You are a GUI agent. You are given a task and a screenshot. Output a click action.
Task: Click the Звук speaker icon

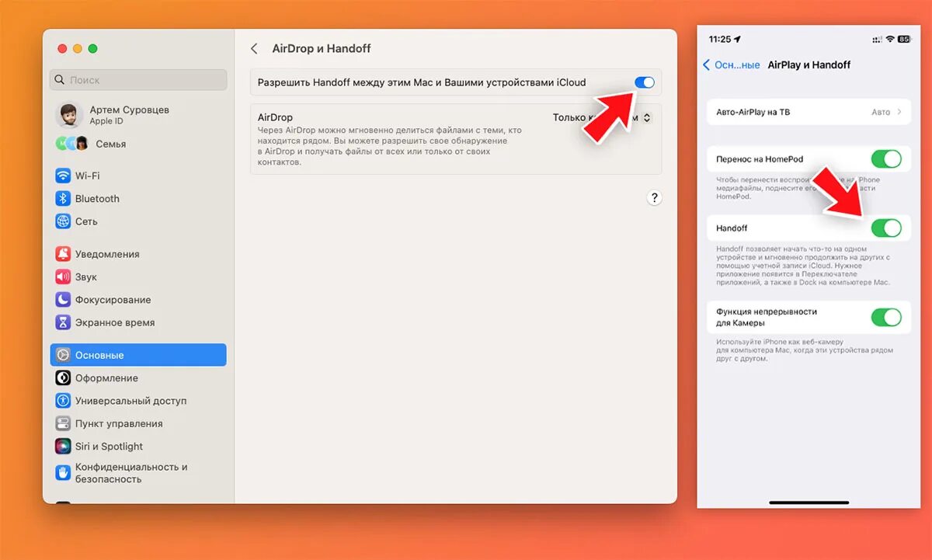(x=63, y=277)
